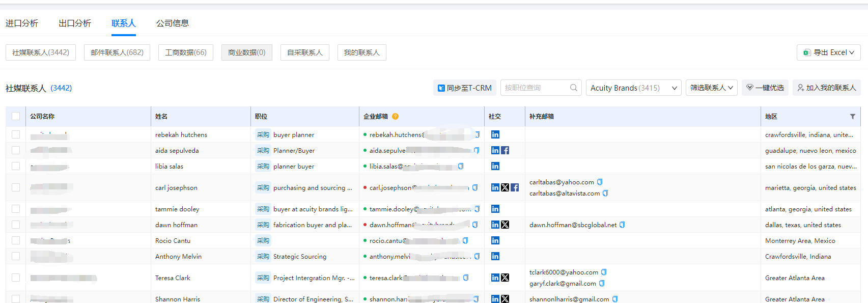The height and width of the screenshot is (303, 868).
Task: Open the 导出 Excel export dropdown
Action: point(828,52)
